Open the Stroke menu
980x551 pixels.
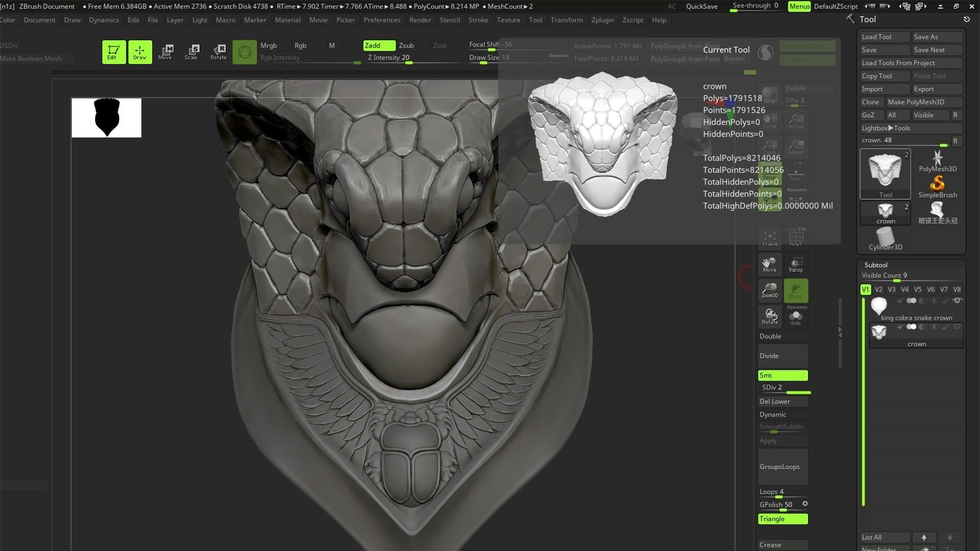(478, 20)
